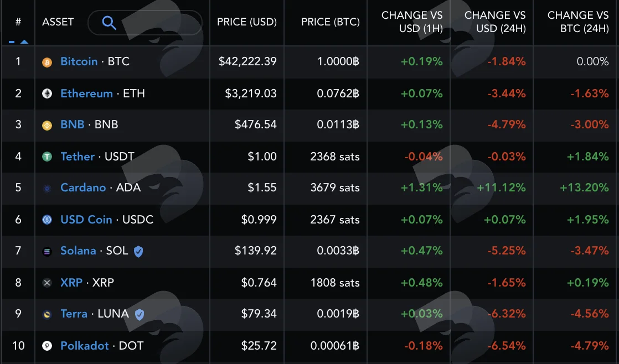Open the Polkadot asset link
Viewport: 619px width, 364px height.
(85, 345)
